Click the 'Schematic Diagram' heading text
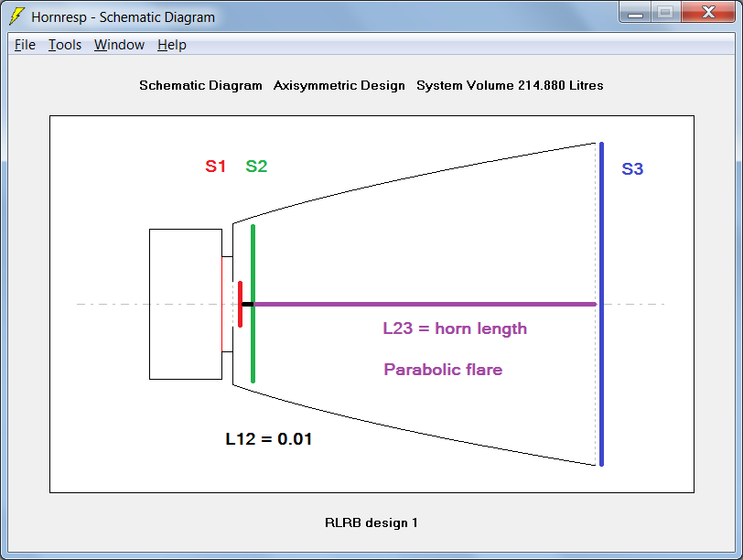 [200, 85]
